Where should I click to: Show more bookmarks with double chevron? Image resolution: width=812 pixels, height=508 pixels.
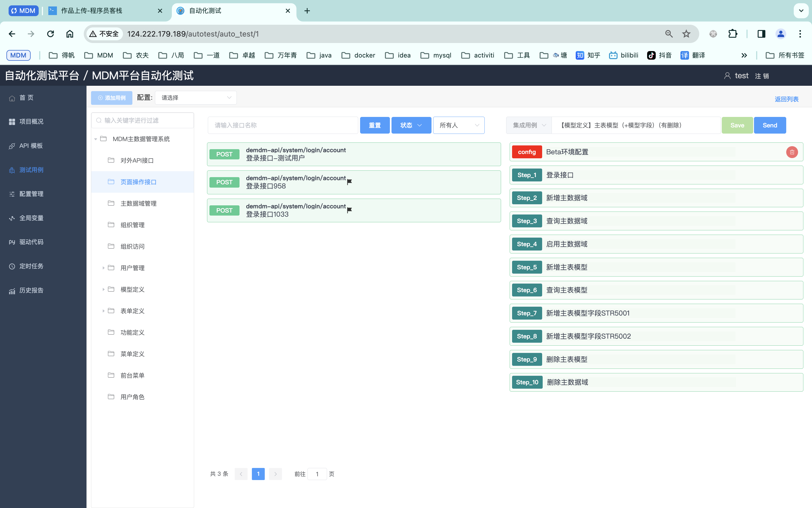point(744,55)
